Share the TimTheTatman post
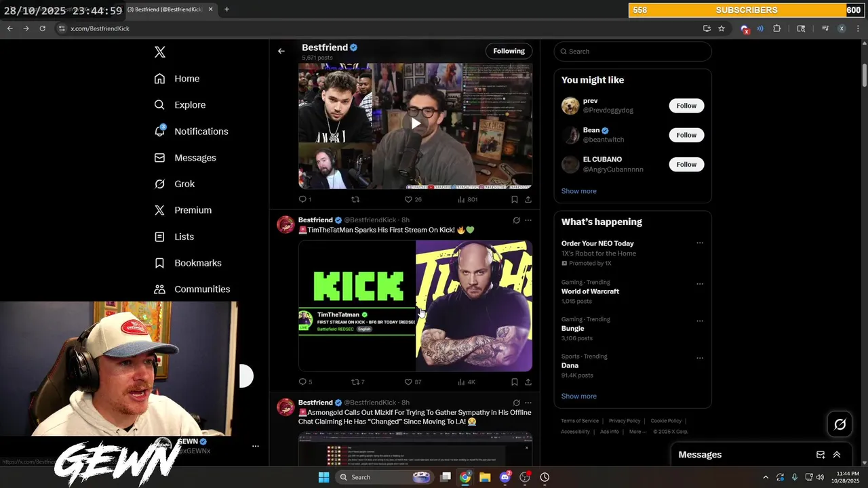 (x=528, y=382)
